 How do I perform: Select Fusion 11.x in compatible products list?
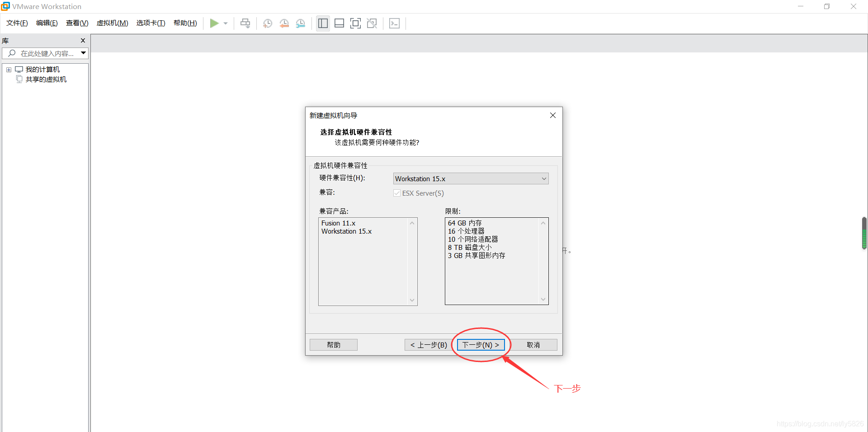click(339, 223)
